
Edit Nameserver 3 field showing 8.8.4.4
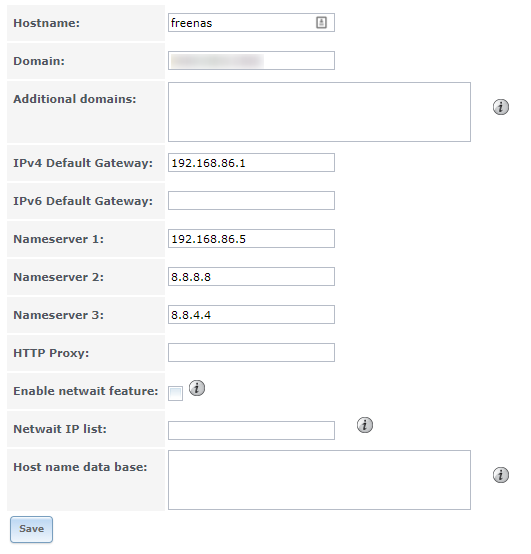(251, 314)
